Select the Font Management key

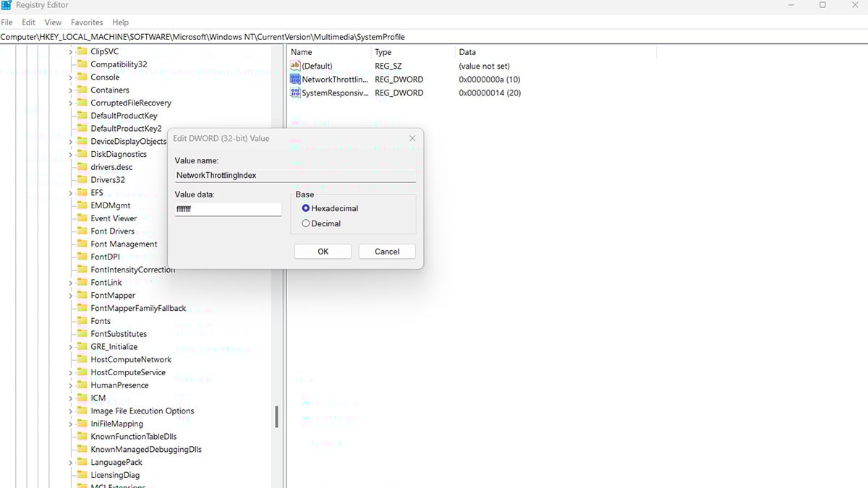click(x=124, y=244)
